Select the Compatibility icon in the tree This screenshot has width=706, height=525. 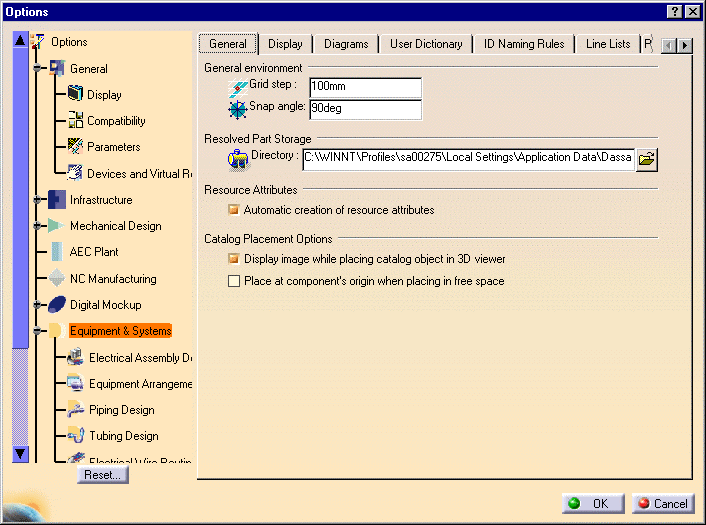[x=75, y=121]
